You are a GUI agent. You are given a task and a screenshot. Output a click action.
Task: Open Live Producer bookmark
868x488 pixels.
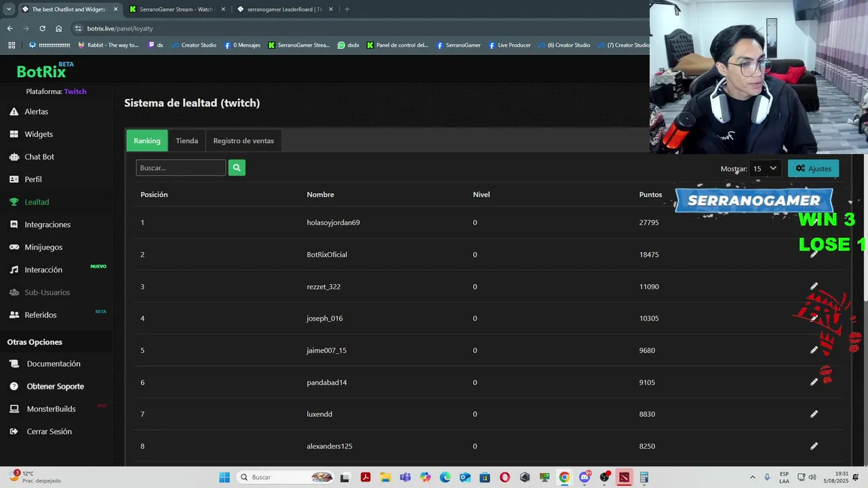[x=509, y=45]
